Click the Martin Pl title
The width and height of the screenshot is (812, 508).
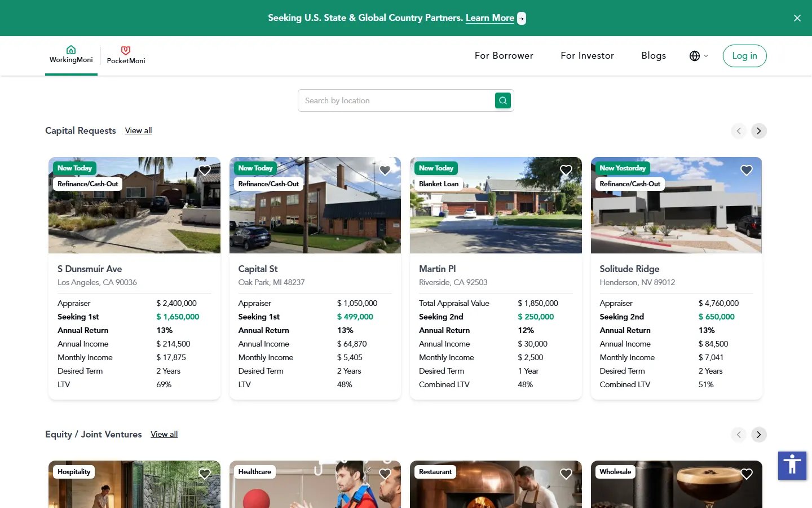[437, 269]
